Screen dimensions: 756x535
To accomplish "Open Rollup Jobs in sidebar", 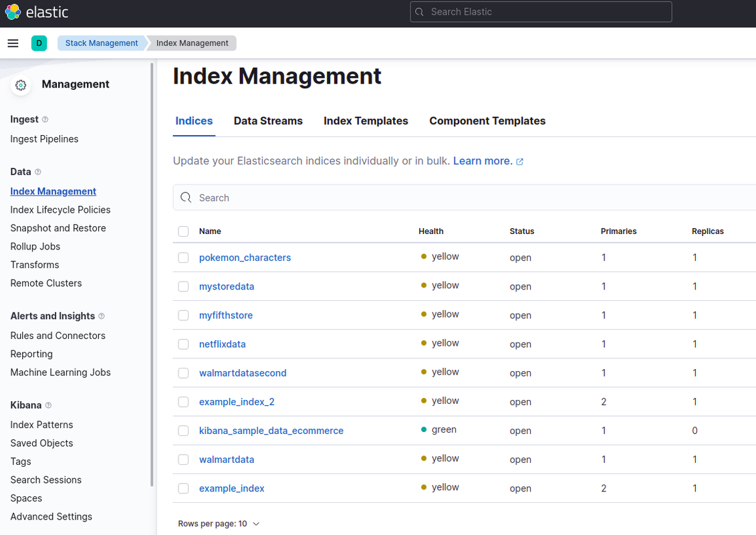I will (x=35, y=247).
